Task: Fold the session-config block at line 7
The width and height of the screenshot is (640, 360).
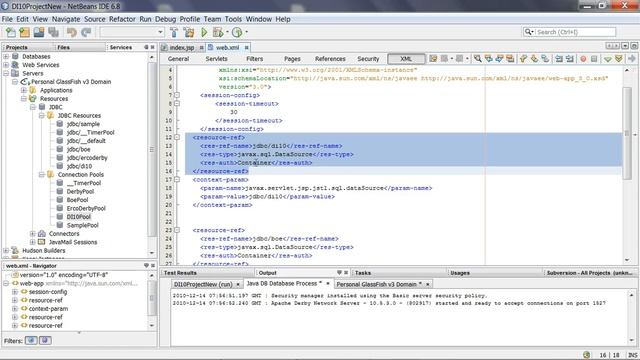Action: tap(177, 95)
